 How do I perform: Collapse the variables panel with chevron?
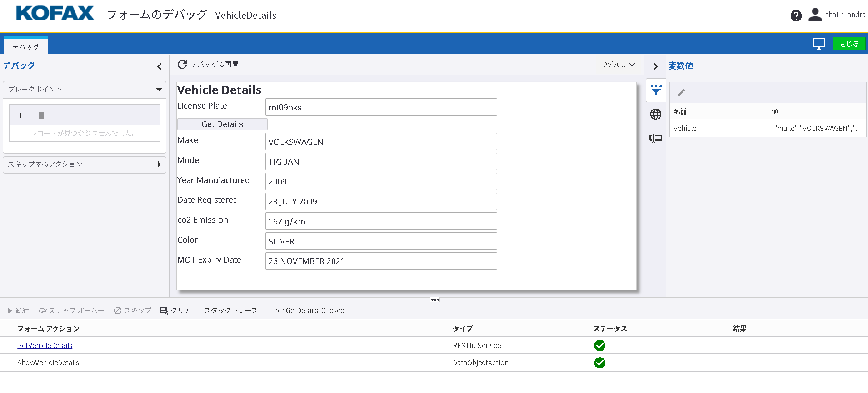pos(655,67)
